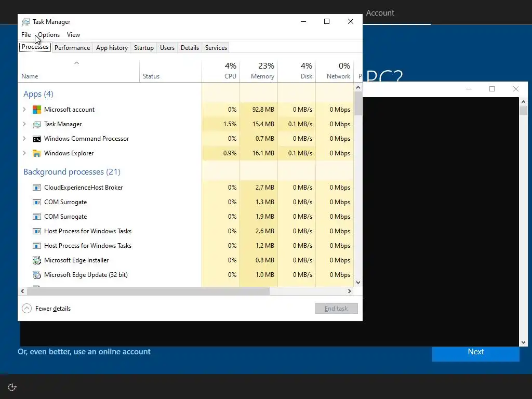Click the Fewer details arrow icon
The width and height of the screenshot is (532, 399).
click(x=27, y=309)
